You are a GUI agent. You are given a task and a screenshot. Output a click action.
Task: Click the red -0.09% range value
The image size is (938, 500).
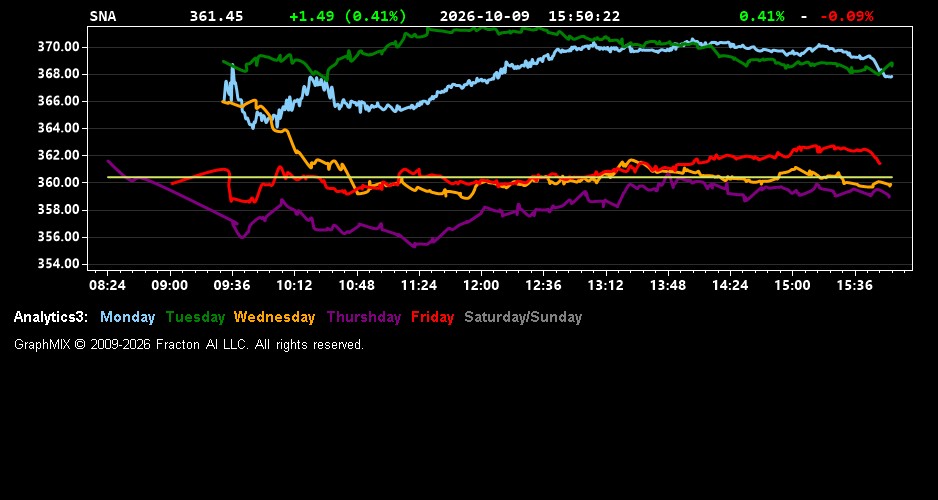pos(846,16)
